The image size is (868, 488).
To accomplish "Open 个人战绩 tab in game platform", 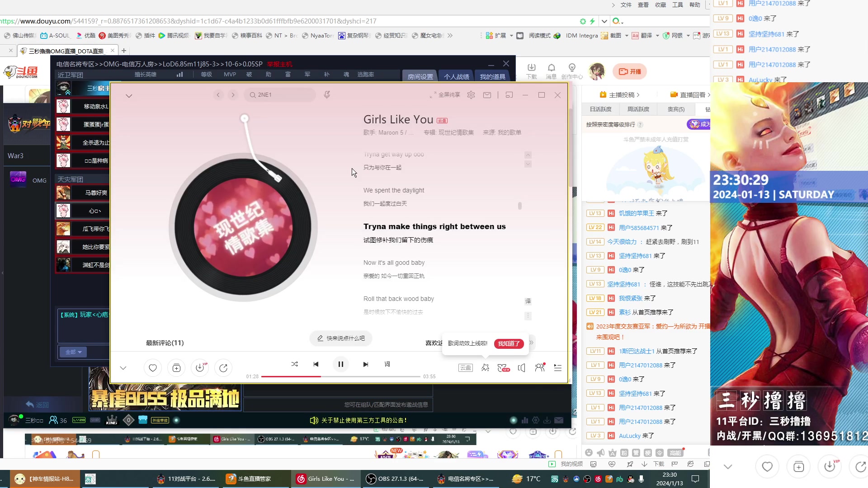I will (457, 76).
